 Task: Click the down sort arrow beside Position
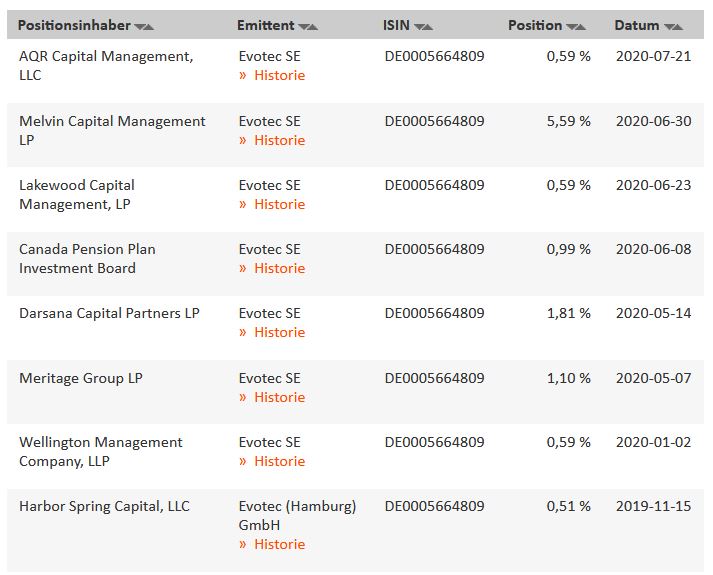571,27
